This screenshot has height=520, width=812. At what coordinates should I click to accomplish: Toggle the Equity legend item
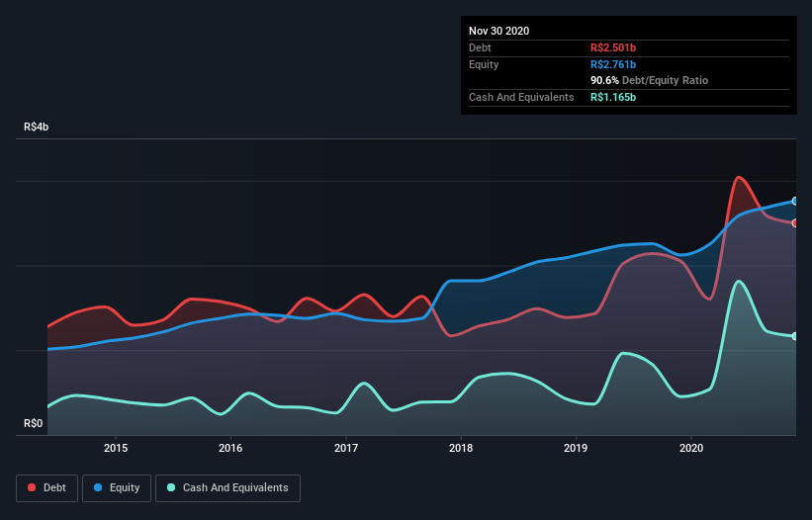point(117,487)
